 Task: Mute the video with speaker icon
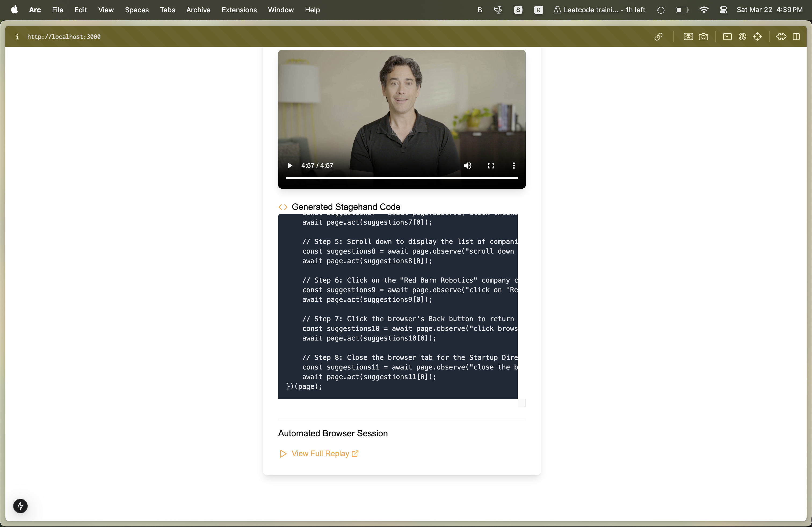tap(467, 166)
